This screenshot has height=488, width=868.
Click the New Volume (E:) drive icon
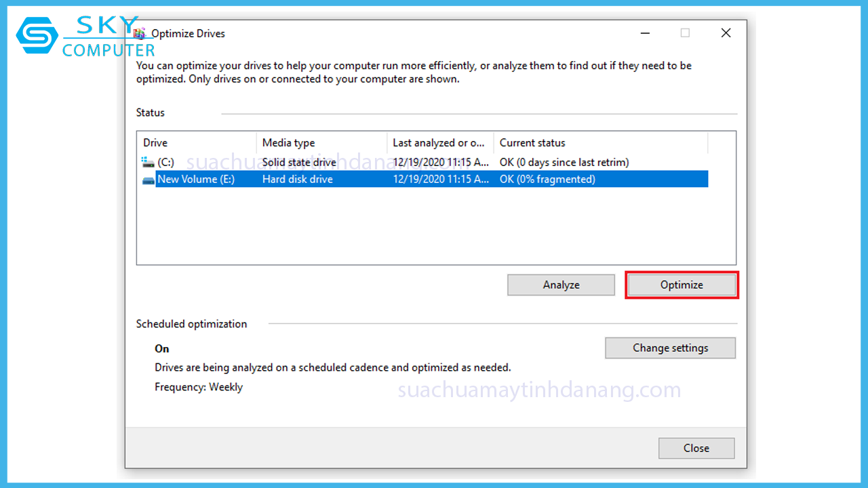148,180
